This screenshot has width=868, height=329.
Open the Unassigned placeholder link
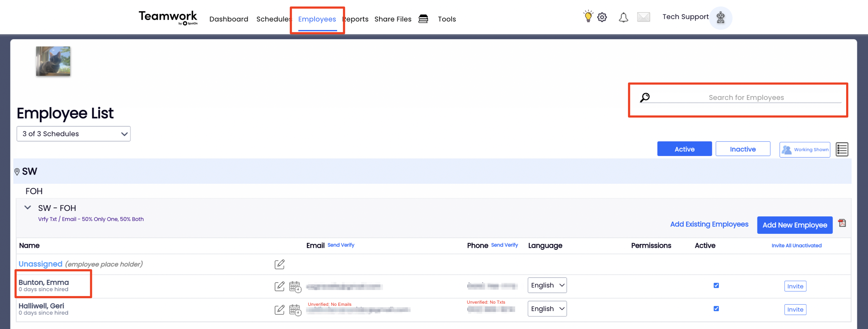pyautogui.click(x=40, y=264)
